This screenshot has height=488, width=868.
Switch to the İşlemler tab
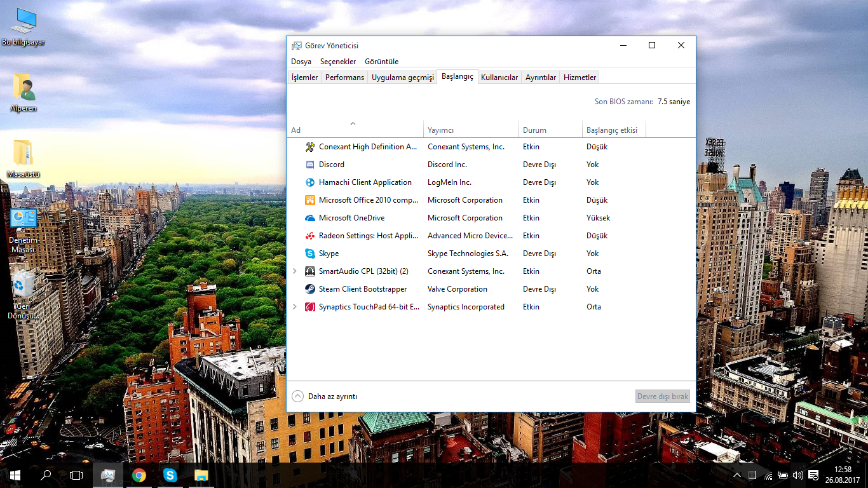tap(304, 78)
